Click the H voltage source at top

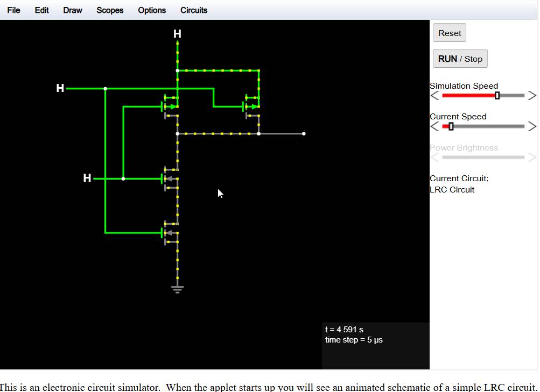point(177,34)
